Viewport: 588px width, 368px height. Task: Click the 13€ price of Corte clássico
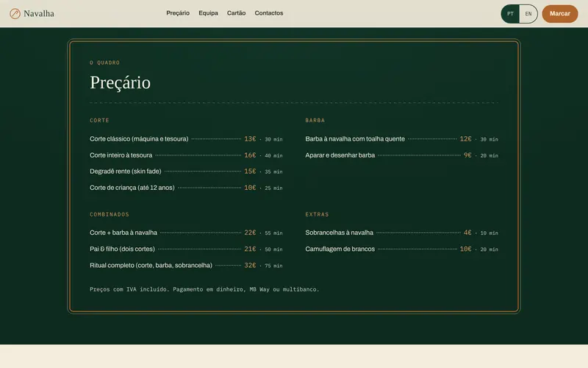250,139
